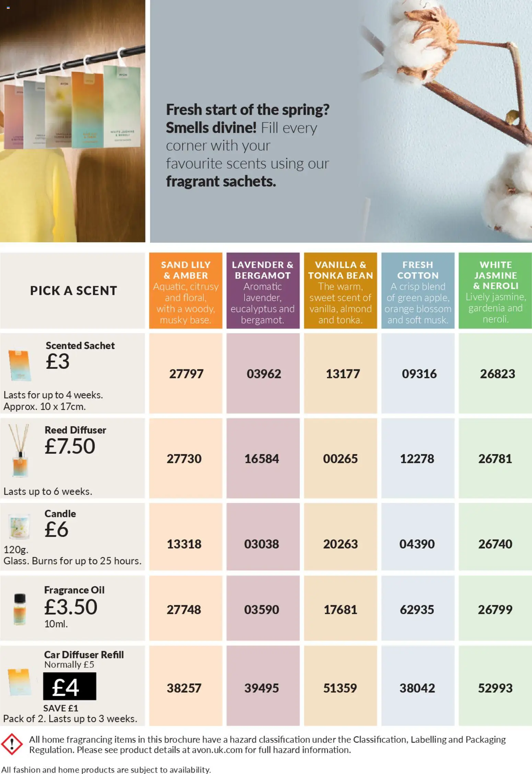Image resolution: width=532 pixels, height=774 pixels.
Task: Select the Lavender & Bergamot scent header
Action: (263, 291)
